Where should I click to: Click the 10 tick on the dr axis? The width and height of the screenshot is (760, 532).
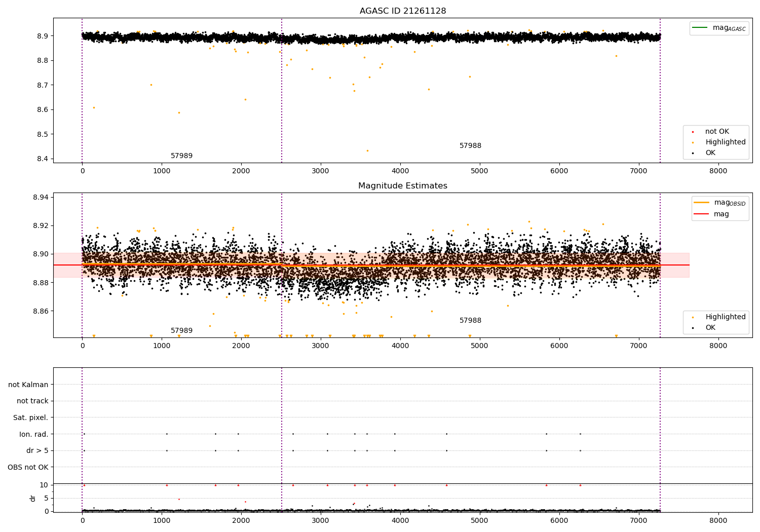tap(44, 485)
